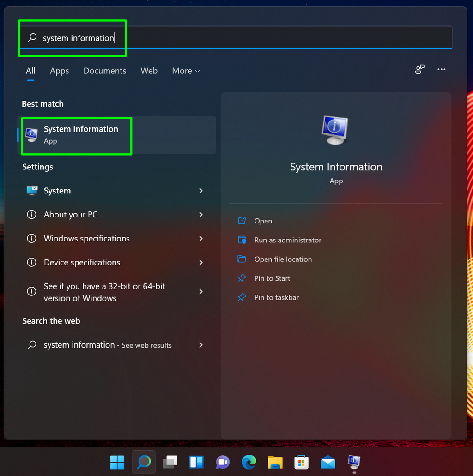Open Mail app from taskbar
Image resolution: width=473 pixels, height=476 pixels.
(x=328, y=462)
